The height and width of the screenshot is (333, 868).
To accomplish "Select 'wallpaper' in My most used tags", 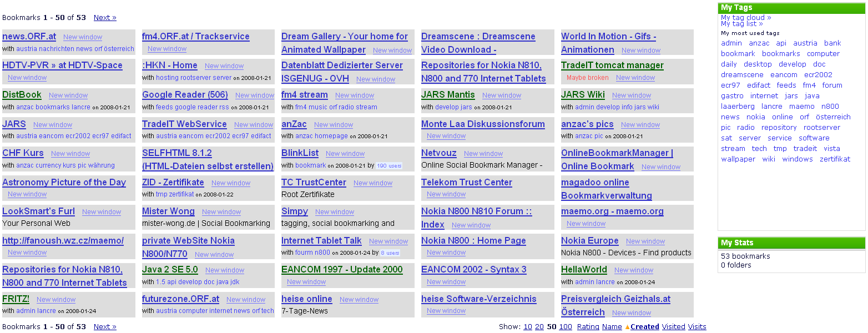I will point(738,159).
